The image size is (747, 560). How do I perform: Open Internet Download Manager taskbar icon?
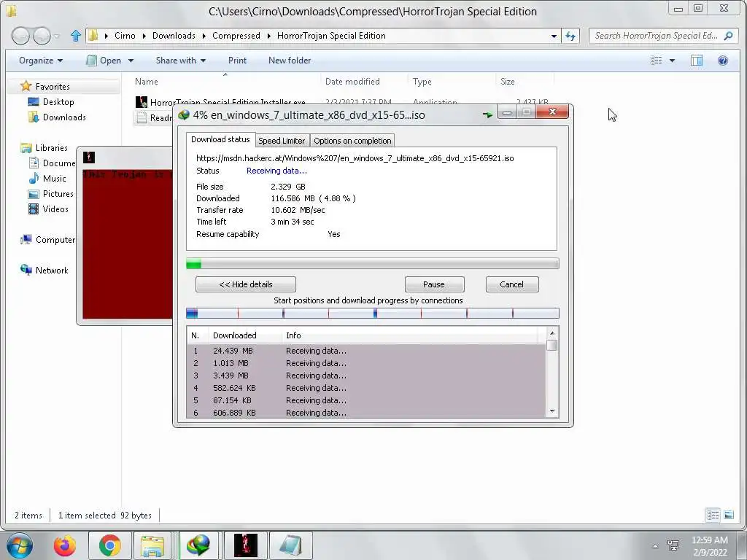pyautogui.click(x=198, y=545)
